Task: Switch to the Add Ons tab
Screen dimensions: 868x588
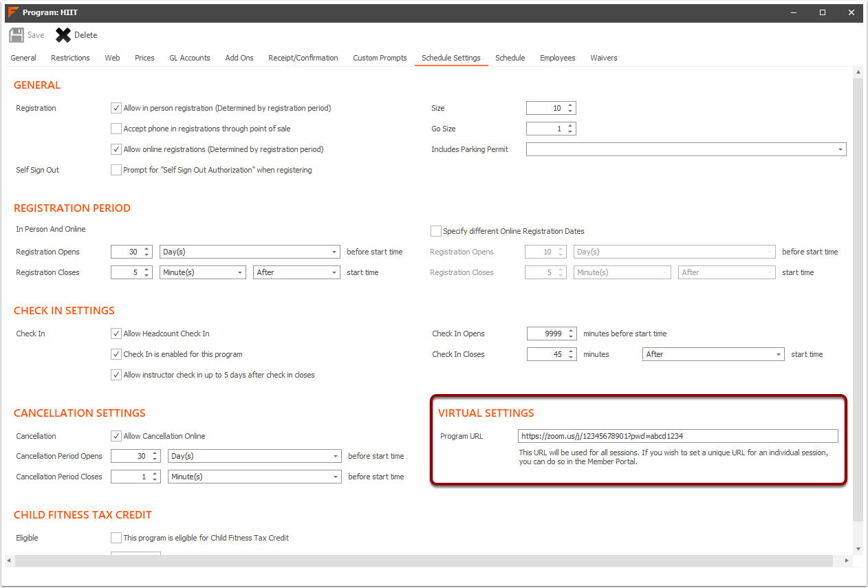Action: pyautogui.click(x=239, y=58)
